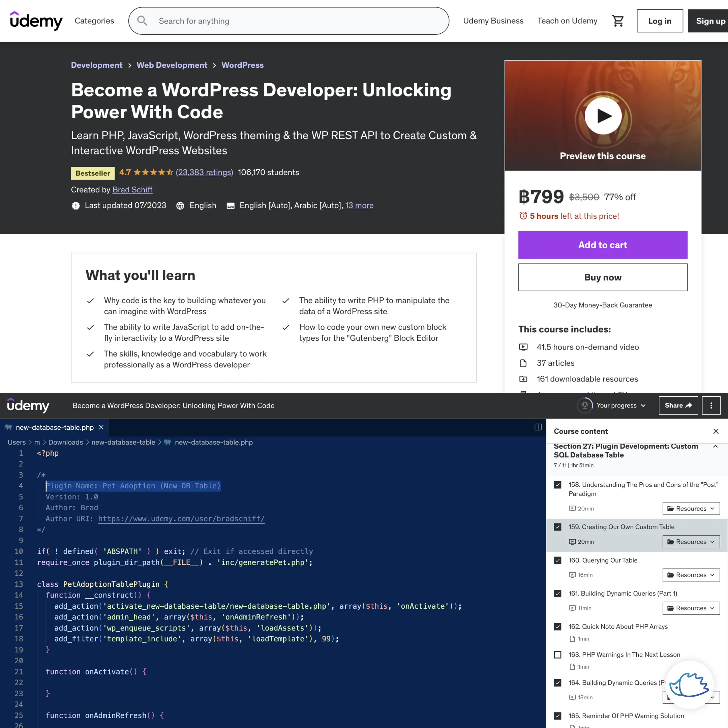Image resolution: width=728 pixels, height=728 pixels.
Task: Select the new-database-table.php editor tab
Action: pyautogui.click(x=55, y=427)
